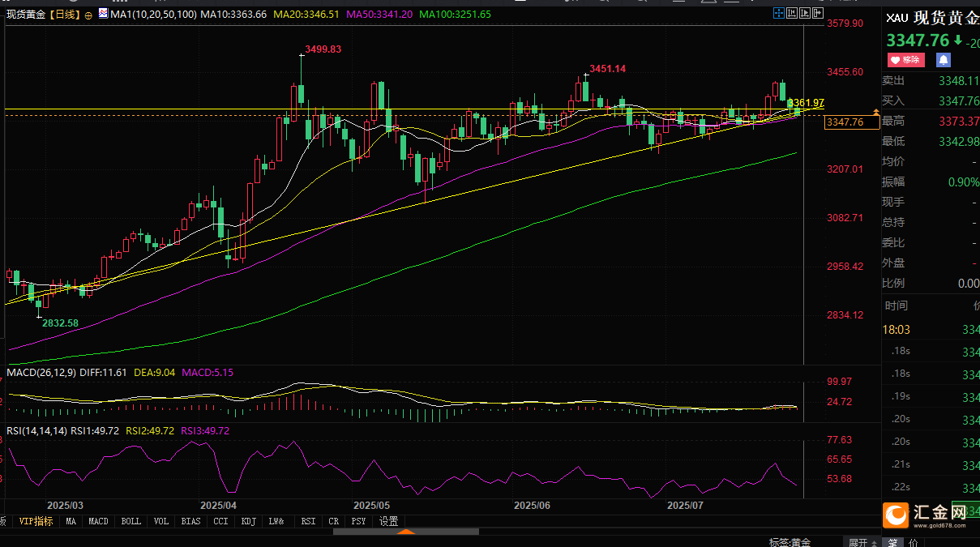Click the 时间 column header

pyautogui.click(x=897, y=306)
